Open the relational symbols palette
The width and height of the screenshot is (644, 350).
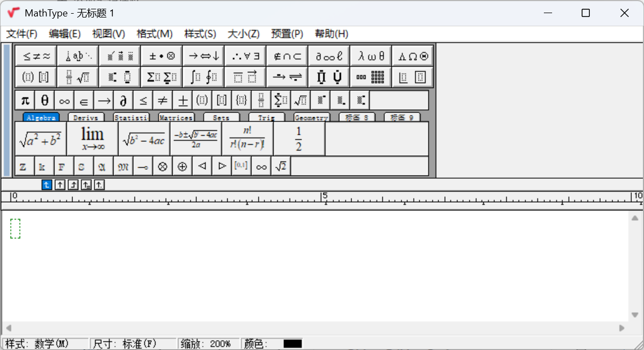coord(36,56)
